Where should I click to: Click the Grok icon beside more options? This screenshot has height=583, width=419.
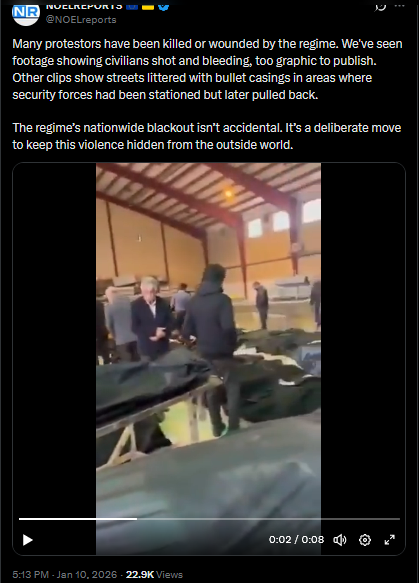(380, 6)
